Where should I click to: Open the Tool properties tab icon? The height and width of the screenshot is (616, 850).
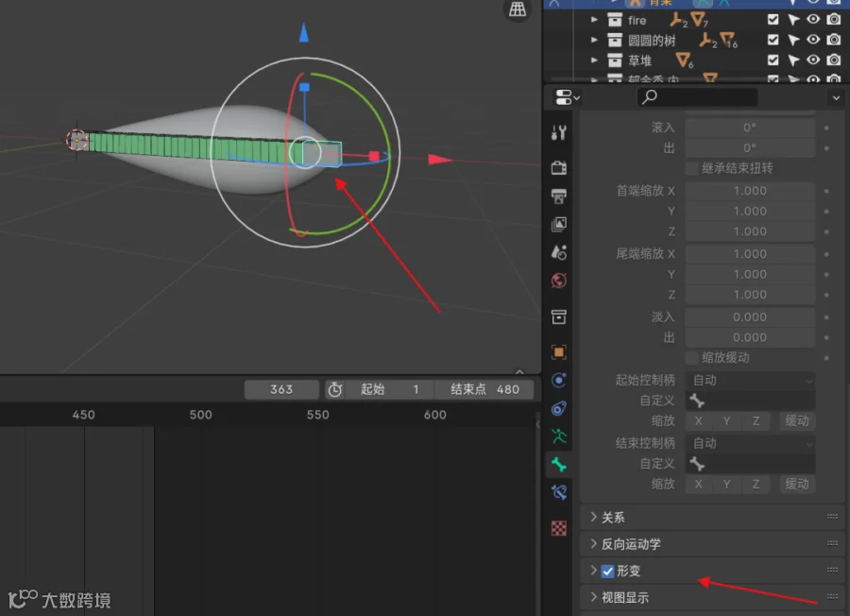pyautogui.click(x=559, y=132)
